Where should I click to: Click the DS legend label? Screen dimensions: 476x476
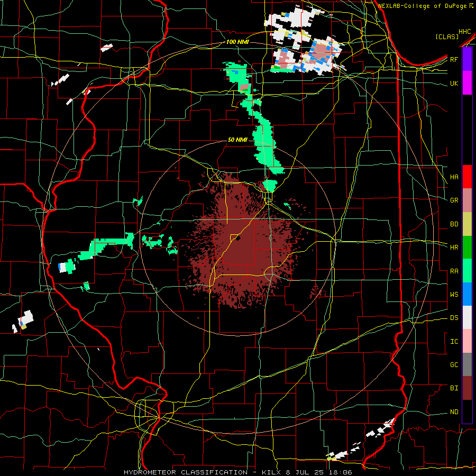click(x=454, y=318)
